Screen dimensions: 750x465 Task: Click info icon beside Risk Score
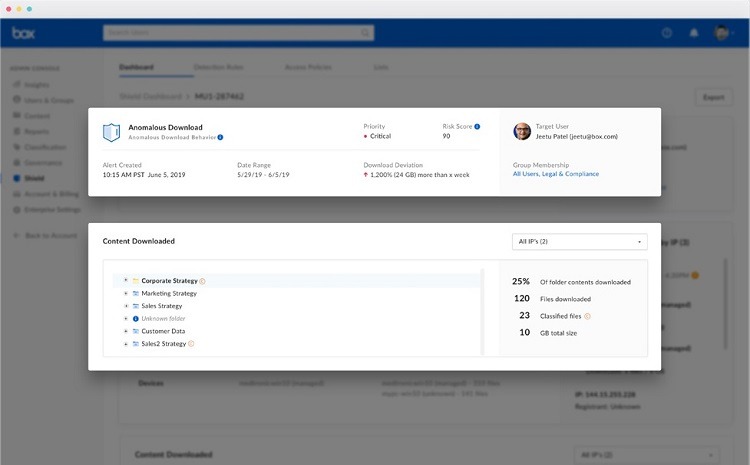477,126
